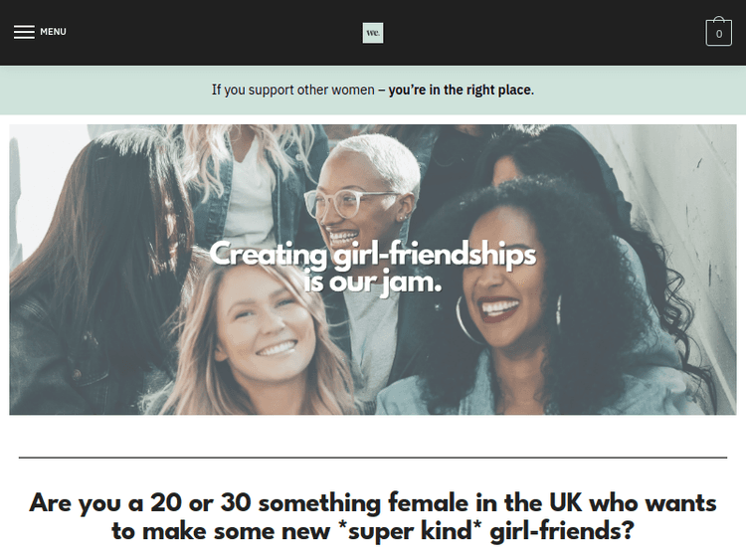This screenshot has width=746, height=560.
Task: Open the shopping cart icon
Action: pyautogui.click(x=718, y=32)
